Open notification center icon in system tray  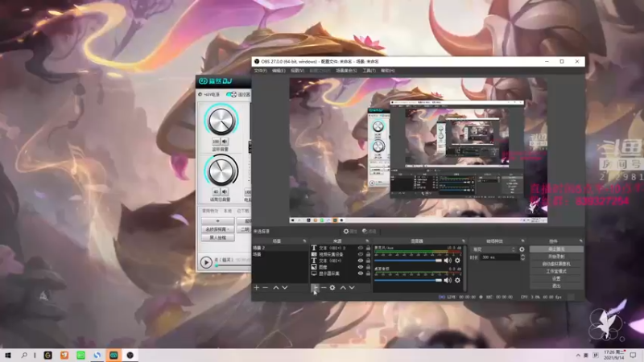pyautogui.click(x=634, y=355)
